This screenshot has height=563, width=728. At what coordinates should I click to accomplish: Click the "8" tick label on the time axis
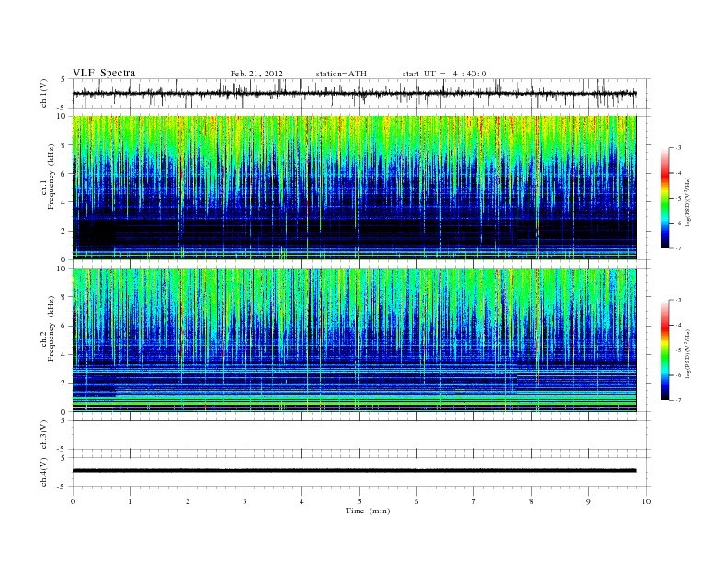click(531, 501)
